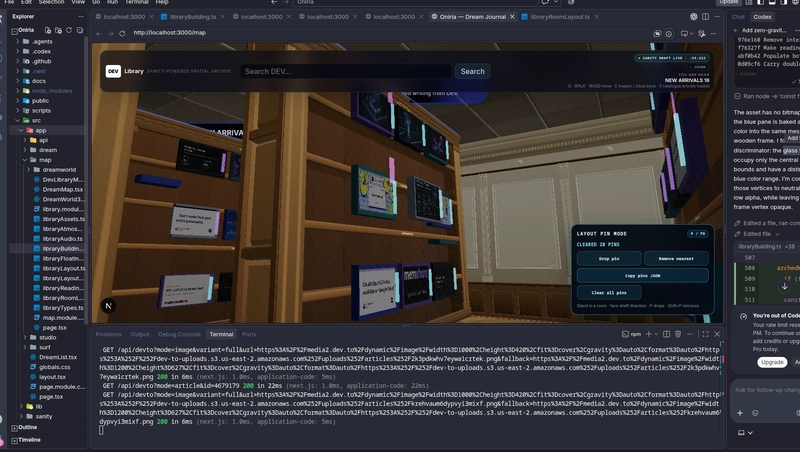This screenshot has height=452, width=800.
Task: Switch to the Chat tab
Action: coord(738,17)
